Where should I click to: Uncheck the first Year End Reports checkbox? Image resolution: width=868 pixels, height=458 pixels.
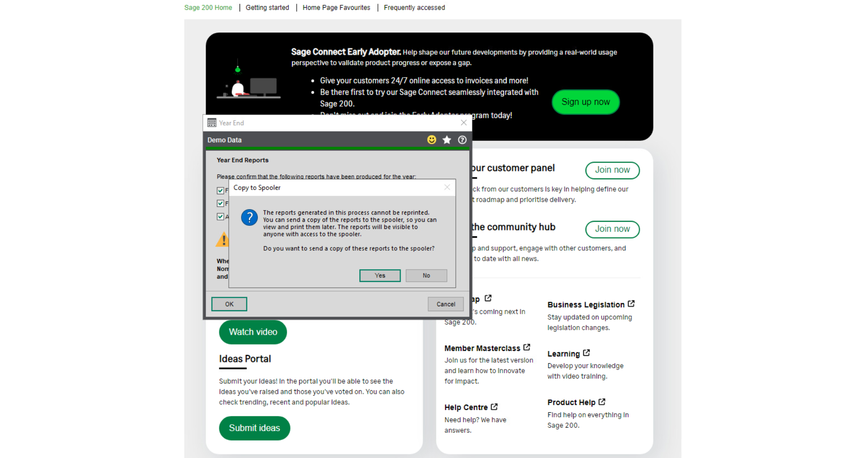pos(221,191)
